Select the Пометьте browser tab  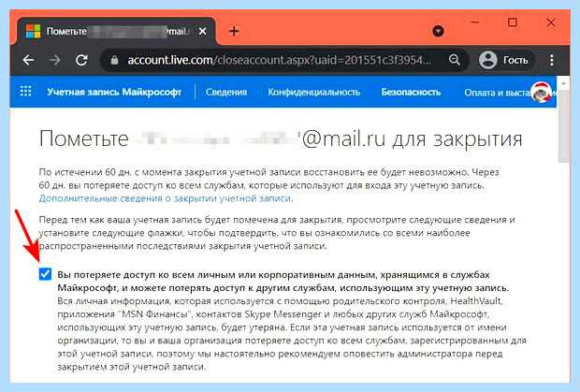tap(117, 32)
